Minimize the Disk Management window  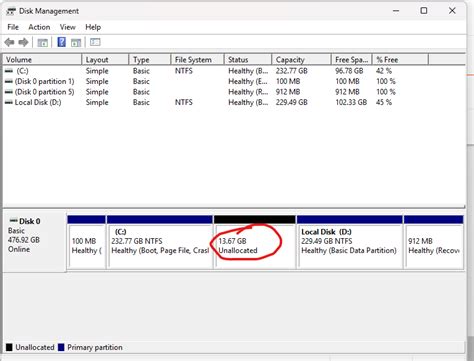[396, 11]
